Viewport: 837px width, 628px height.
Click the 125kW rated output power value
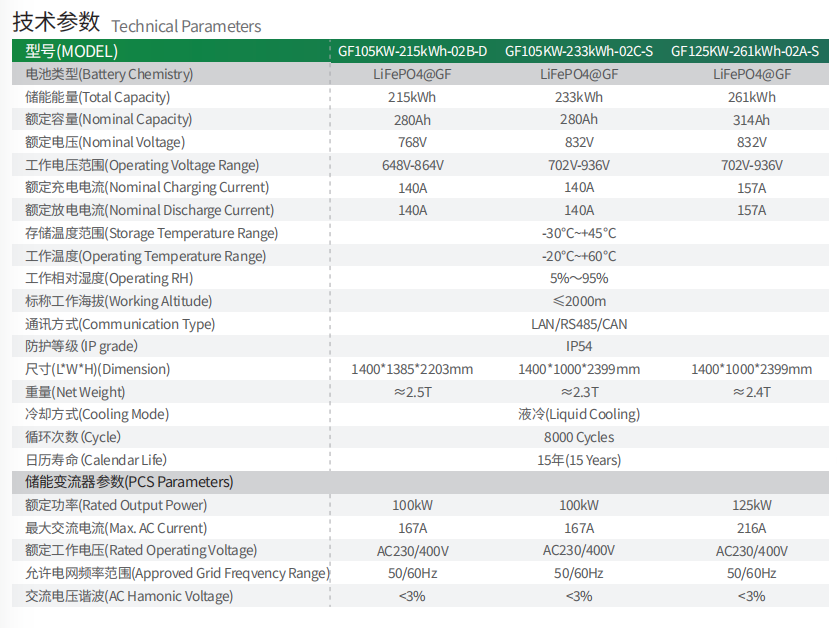(751, 505)
